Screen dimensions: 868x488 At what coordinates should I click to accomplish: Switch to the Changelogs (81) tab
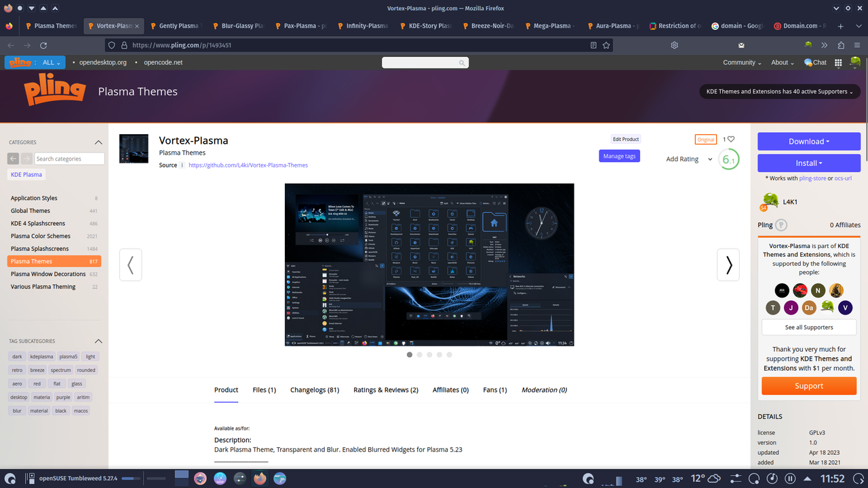[x=314, y=390]
